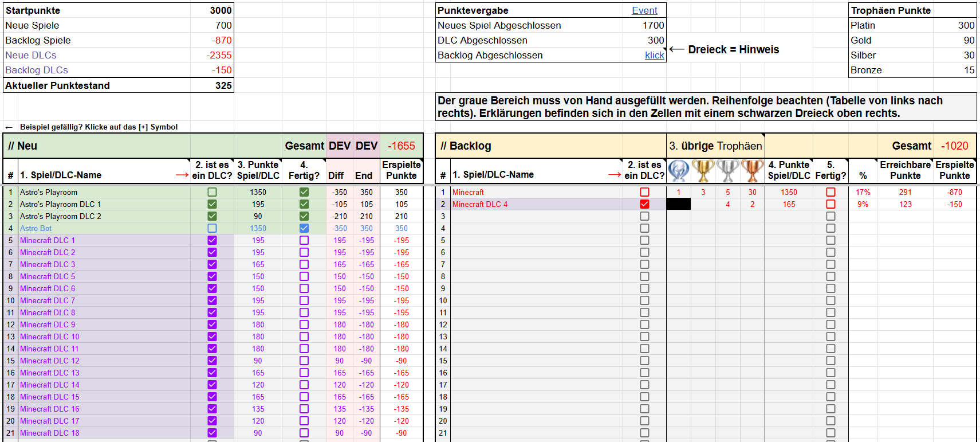The image size is (980, 442).
Task: Click the bronze trophy column icon
Action: click(752, 171)
